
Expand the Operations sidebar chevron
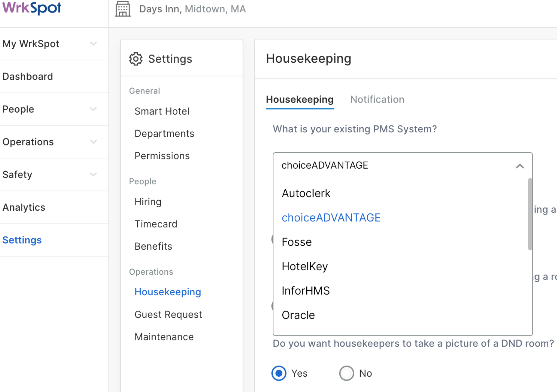coord(93,142)
